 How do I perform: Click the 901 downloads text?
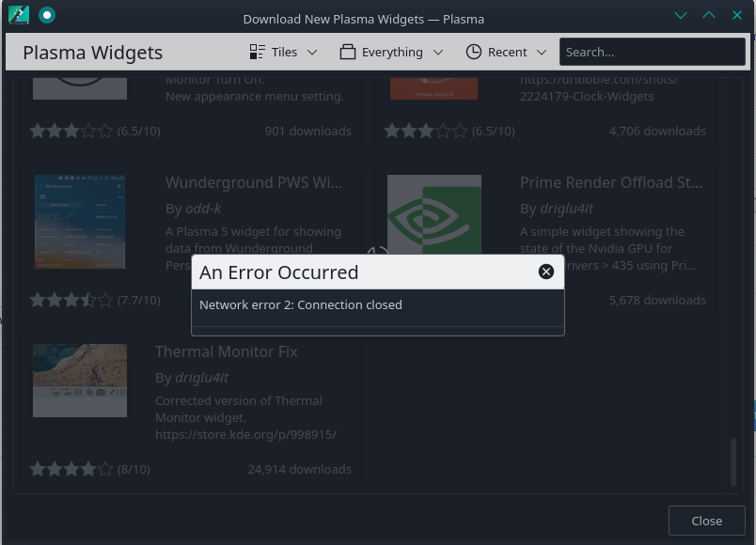click(x=308, y=131)
